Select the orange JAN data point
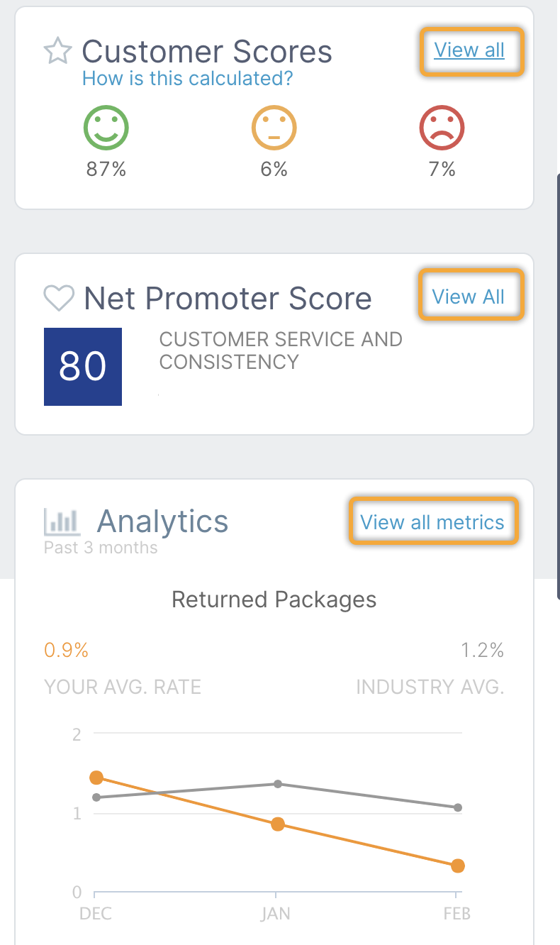Image resolution: width=560 pixels, height=945 pixels. 278,824
